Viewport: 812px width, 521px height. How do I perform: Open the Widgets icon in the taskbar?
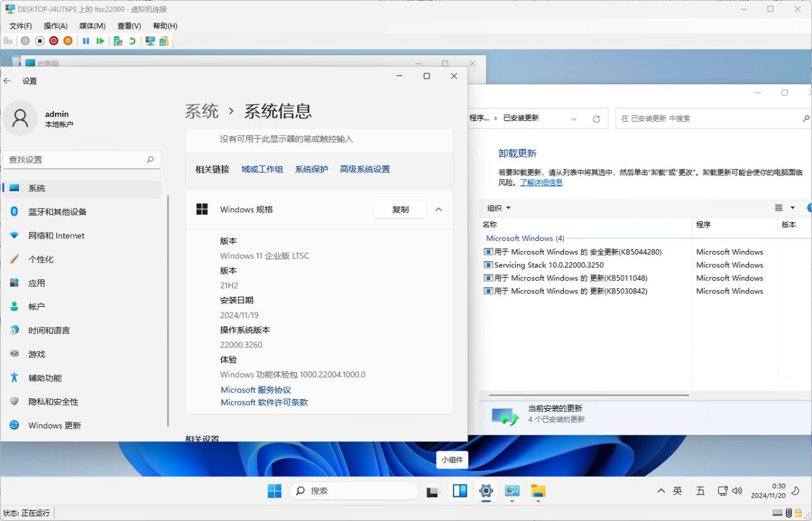460,491
